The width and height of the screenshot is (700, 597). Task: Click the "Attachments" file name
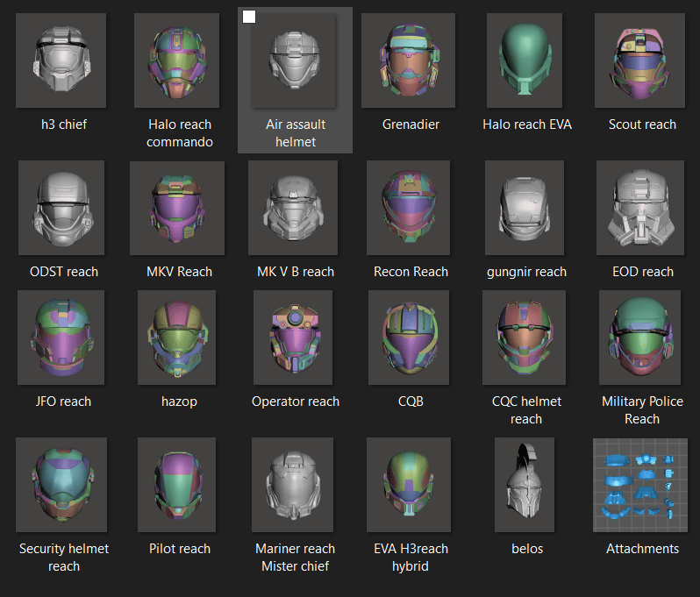point(642,549)
